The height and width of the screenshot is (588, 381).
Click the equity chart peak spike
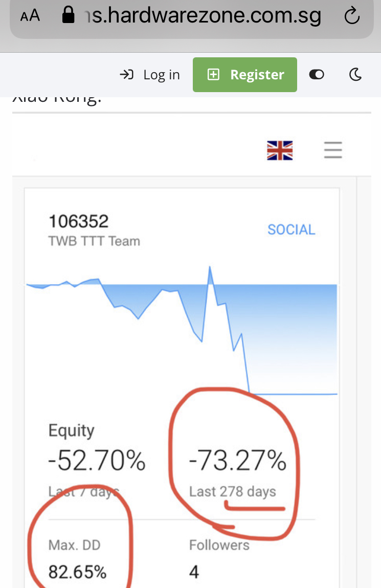(210, 268)
